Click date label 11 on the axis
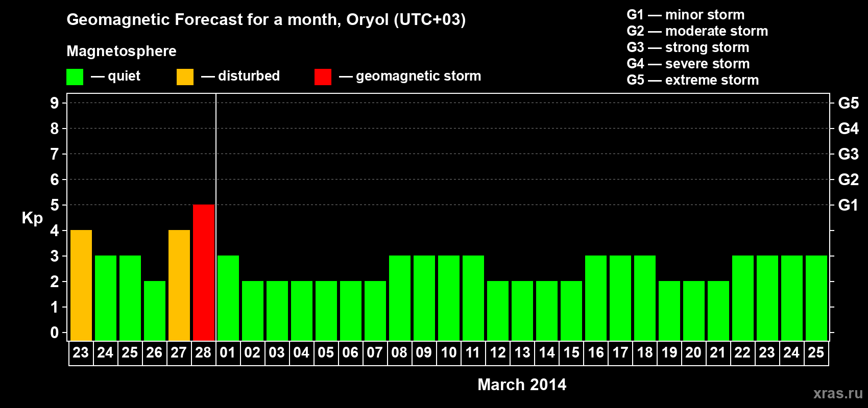The image size is (868, 408). pos(473,353)
